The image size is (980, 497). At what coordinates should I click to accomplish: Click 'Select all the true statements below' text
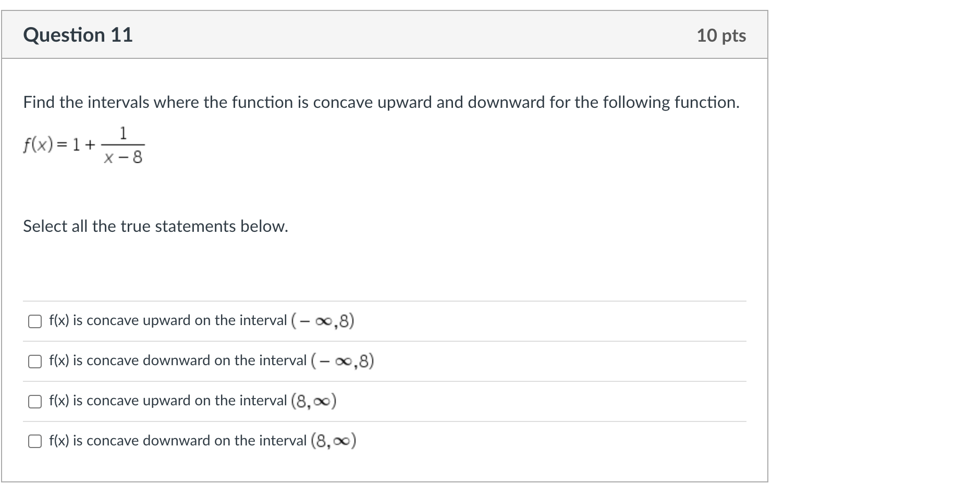(155, 226)
